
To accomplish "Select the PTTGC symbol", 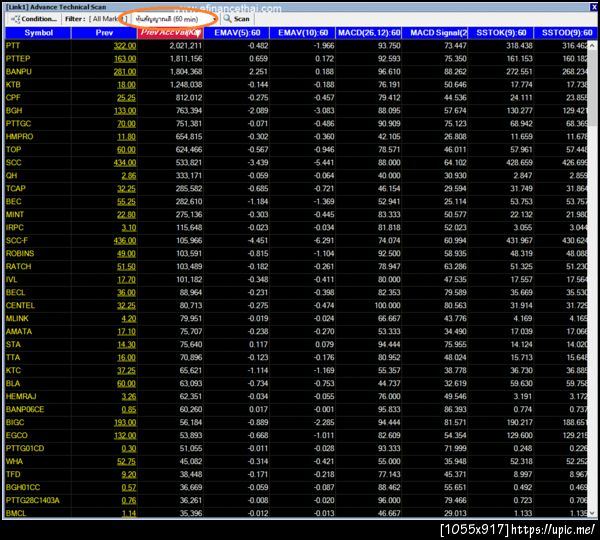I will pyautogui.click(x=18, y=124).
